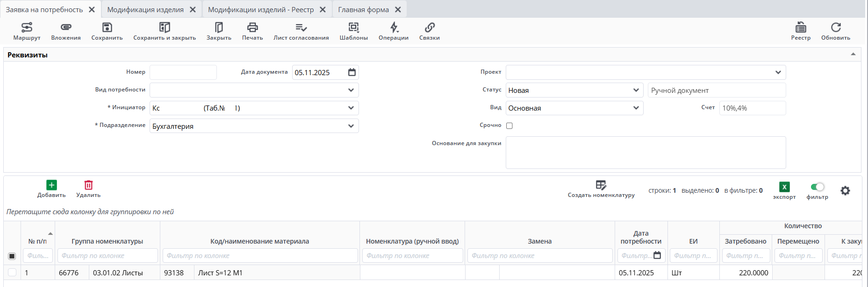Click Добавить to add a row
868x287 pixels.
coord(51,189)
